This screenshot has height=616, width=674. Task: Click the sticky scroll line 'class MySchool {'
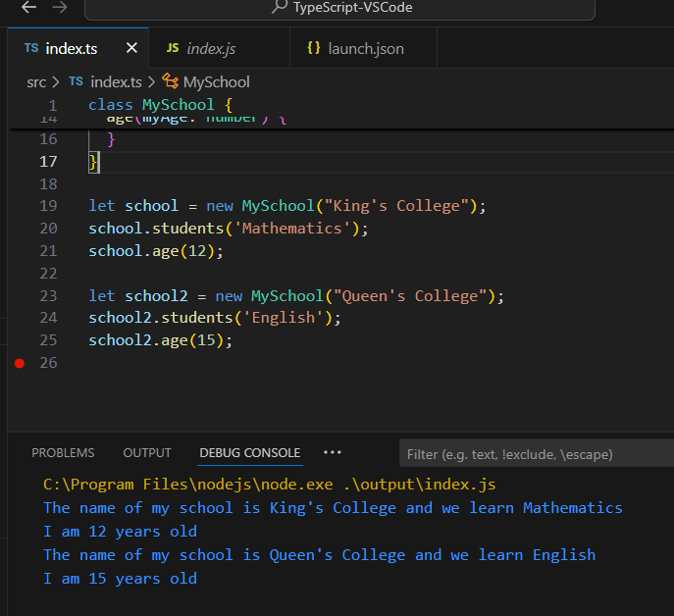click(x=160, y=105)
